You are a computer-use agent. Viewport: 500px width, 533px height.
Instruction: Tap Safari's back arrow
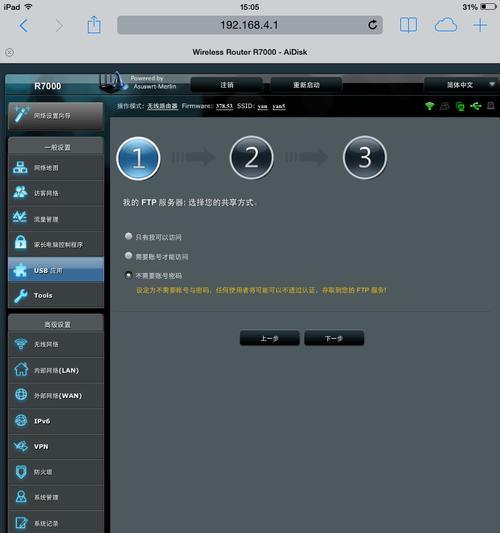click(24, 25)
